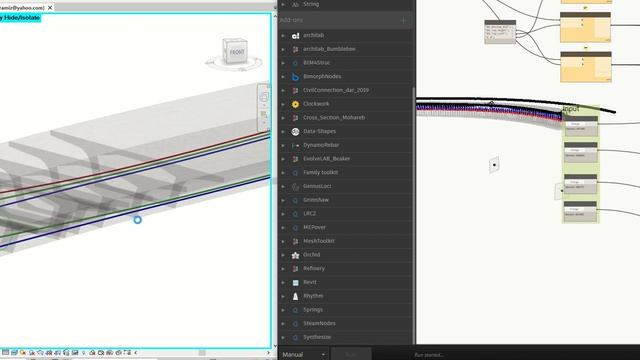The width and height of the screenshot is (640, 360).
Task: Click the Refinery package icon
Action: (x=296, y=269)
